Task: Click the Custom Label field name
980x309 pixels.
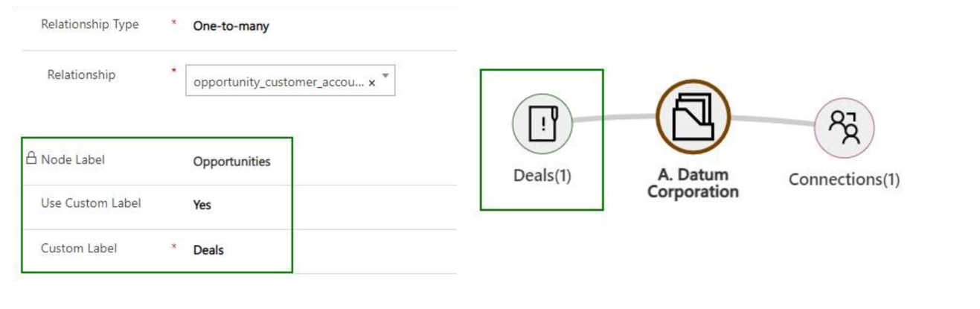Action: tap(79, 248)
